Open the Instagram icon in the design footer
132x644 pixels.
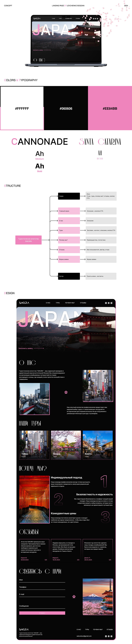click(111, 636)
